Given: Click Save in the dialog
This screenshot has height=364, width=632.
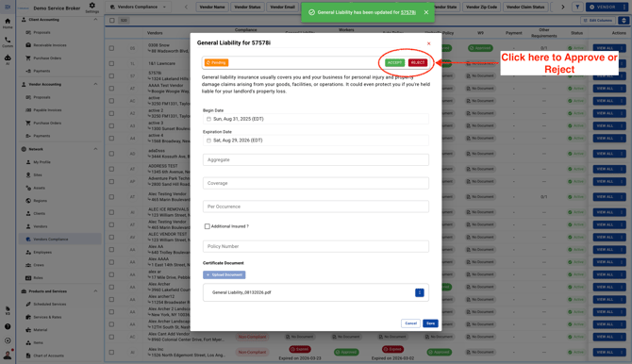Looking at the screenshot, I should 430,323.
